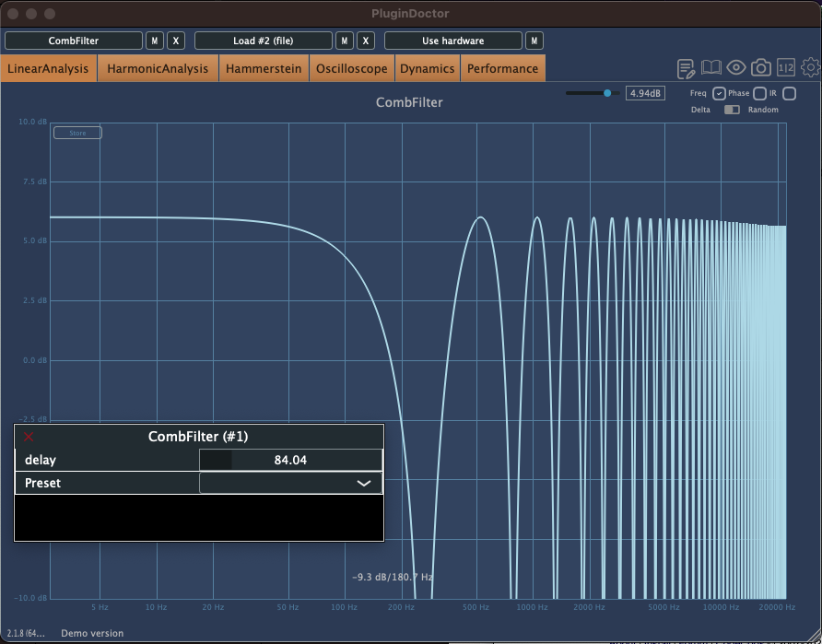The width and height of the screenshot is (822, 644).
Task: Mute the Use hardware slot
Action: pyautogui.click(x=534, y=41)
